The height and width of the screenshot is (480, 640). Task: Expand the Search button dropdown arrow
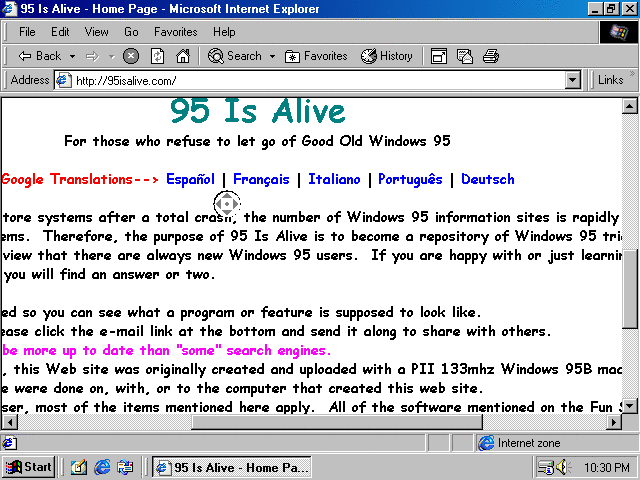tap(272, 56)
